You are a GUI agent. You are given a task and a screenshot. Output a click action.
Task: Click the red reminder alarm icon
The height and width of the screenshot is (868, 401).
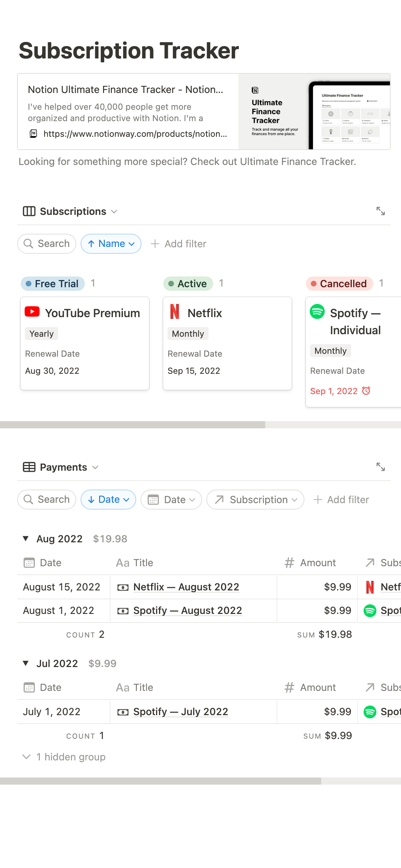[366, 391]
